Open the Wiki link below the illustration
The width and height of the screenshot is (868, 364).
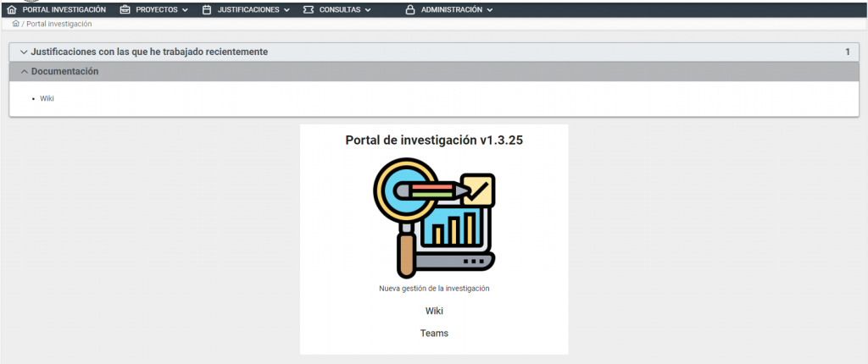point(434,311)
